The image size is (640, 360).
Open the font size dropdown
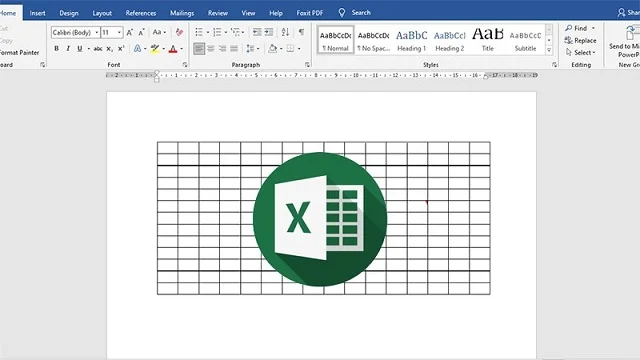pyautogui.click(x=119, y=32)
